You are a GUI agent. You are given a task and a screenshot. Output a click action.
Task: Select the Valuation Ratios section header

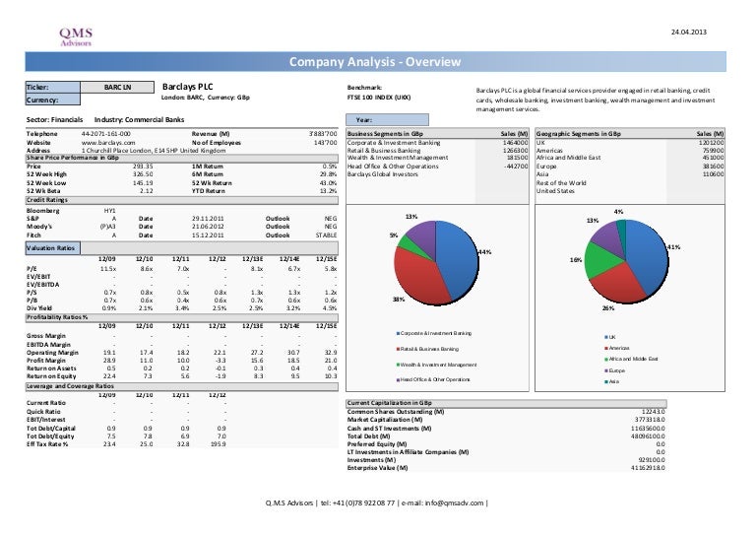tap(54, 247)
